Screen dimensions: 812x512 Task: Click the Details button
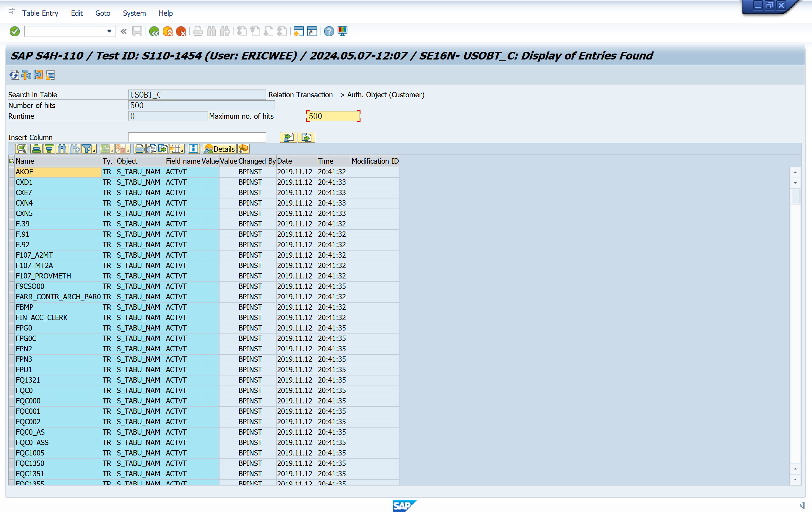(220, 149)
